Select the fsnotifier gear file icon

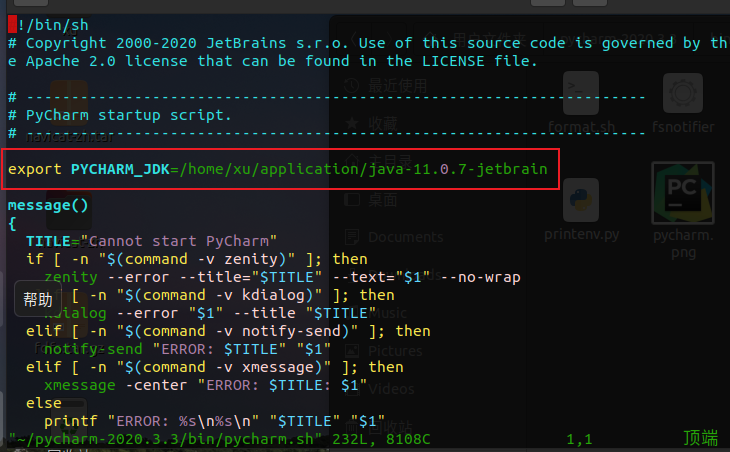[x=683, y=93]
